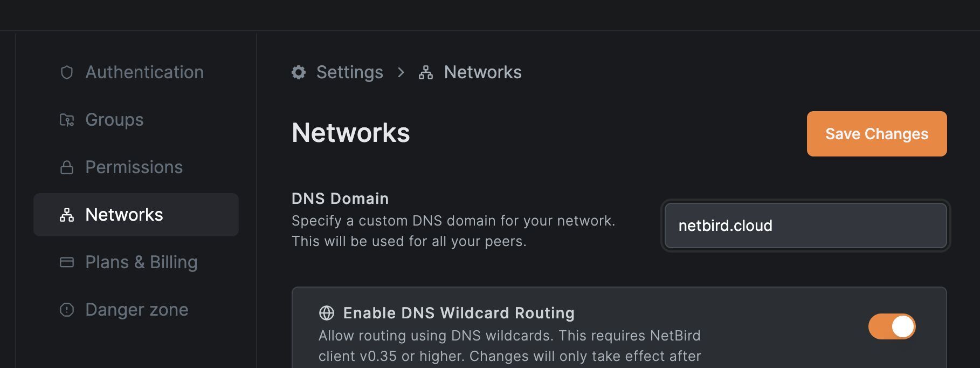Focus the DNS Domain input field
The image size is (980, 368).
tap(805, 226)
